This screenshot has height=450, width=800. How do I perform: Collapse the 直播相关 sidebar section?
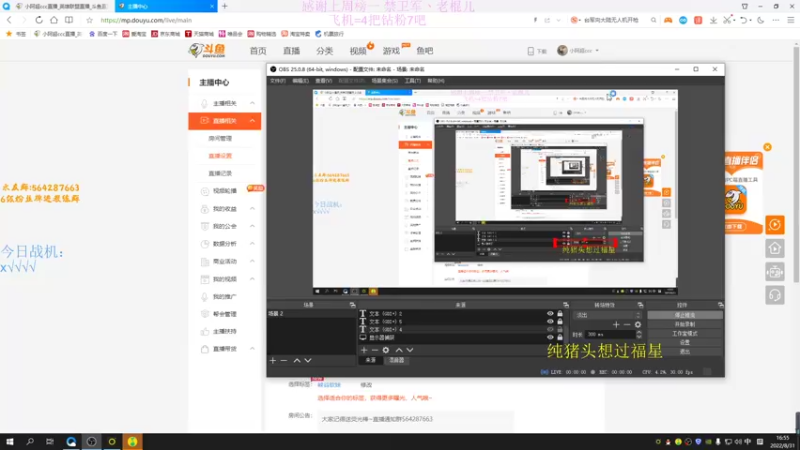click(252, 121)
